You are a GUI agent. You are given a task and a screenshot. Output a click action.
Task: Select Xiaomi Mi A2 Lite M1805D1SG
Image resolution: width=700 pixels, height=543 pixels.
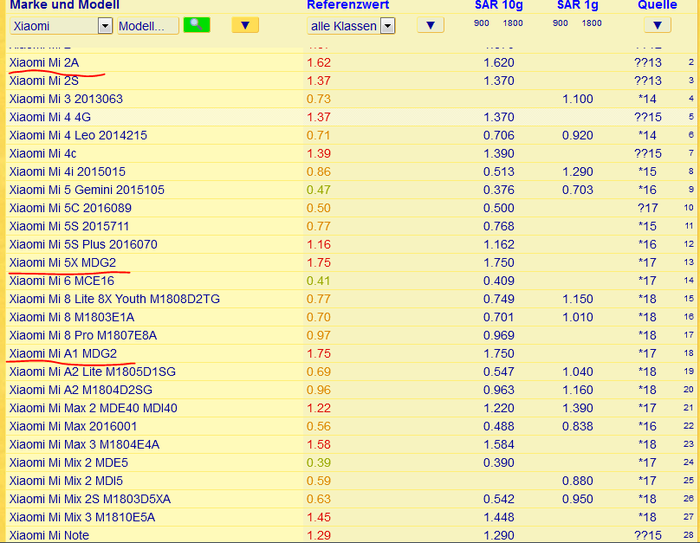pos(92,372)
